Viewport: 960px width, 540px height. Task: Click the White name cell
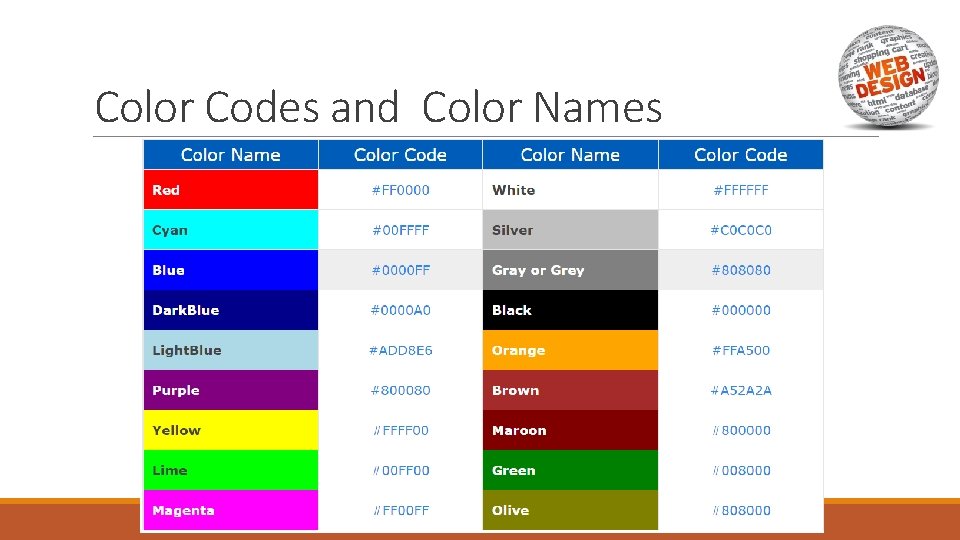point(571,190)
